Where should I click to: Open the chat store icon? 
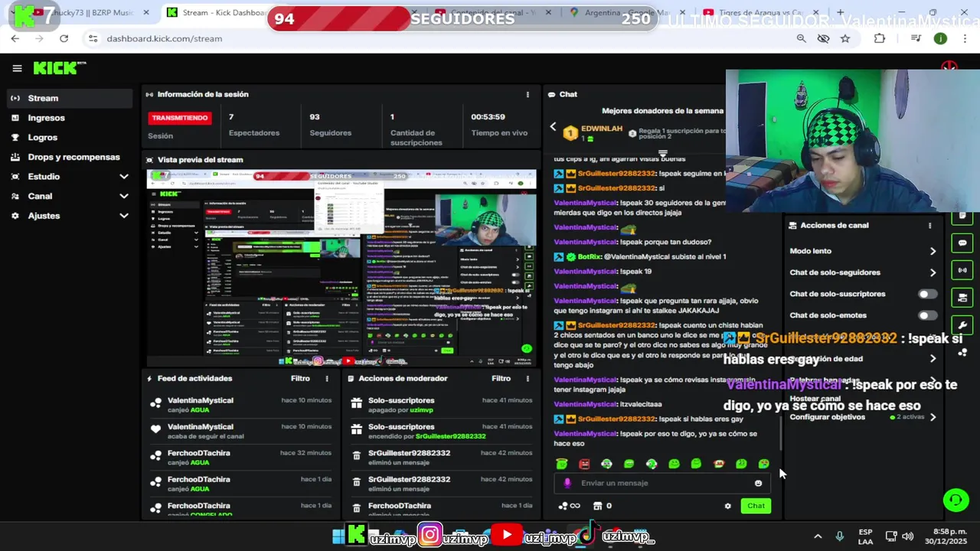[597, 506]
